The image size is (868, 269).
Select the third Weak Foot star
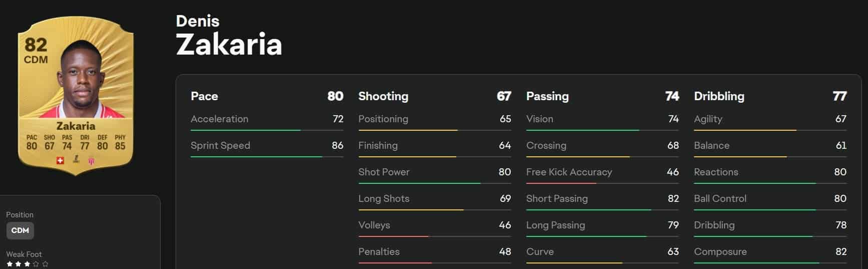point(27,264)
